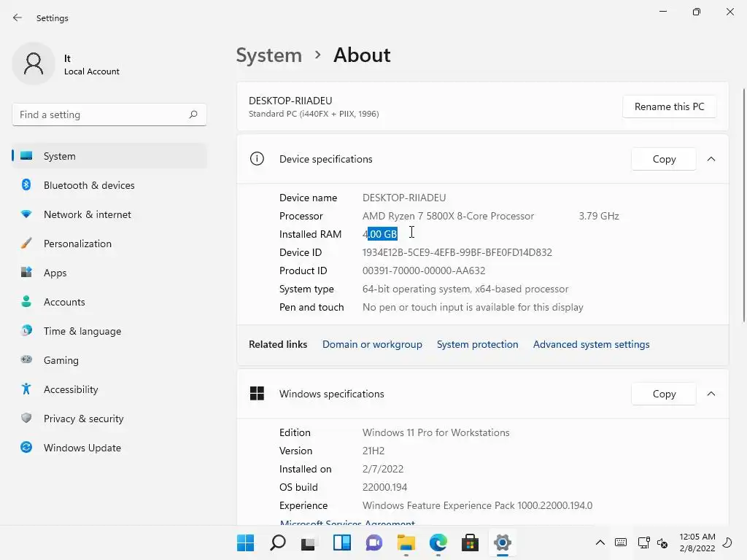Select Gaming in the sidebar
Viewport: 747px width, 560px height.
click(109, 360)
